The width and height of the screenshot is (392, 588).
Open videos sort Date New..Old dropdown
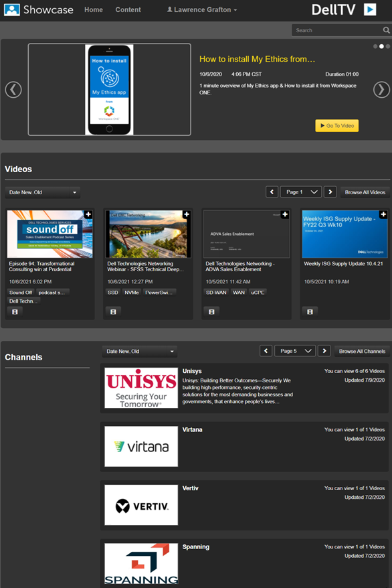(x=43, y=192)
